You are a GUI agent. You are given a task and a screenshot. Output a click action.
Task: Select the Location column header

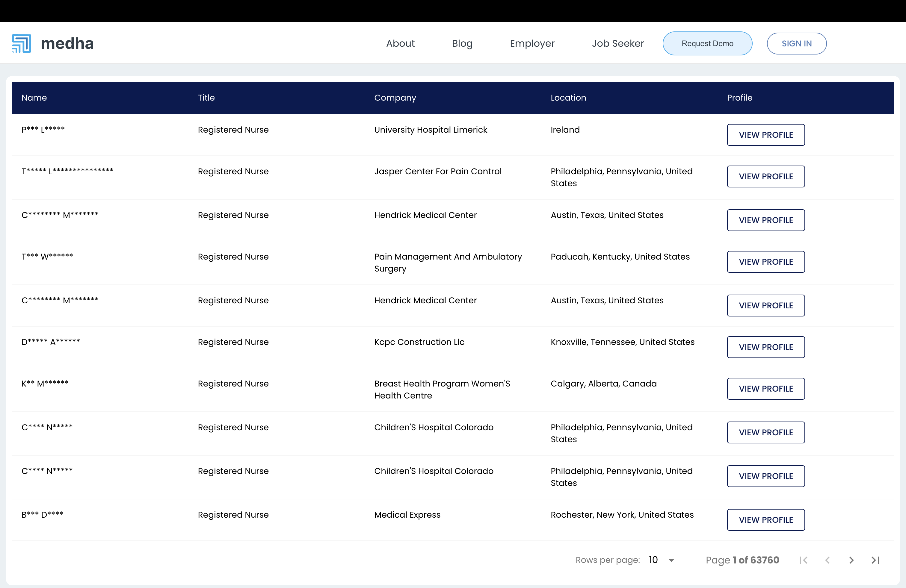(x=568, y=98)
